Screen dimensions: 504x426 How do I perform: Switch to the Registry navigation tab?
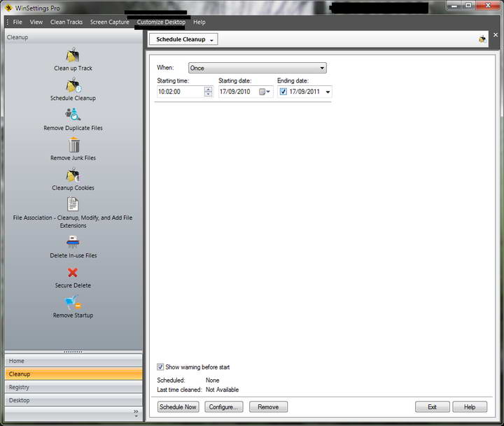[x=73, y=387]
